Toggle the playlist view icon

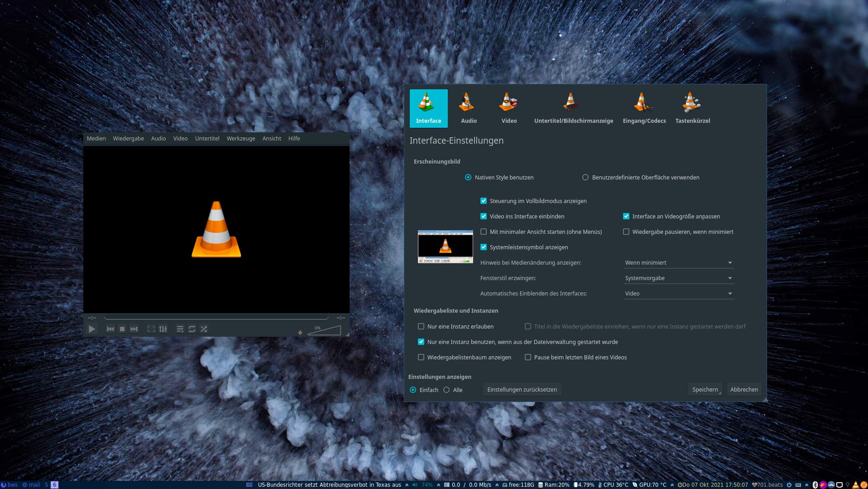click(x=180, y=329)
